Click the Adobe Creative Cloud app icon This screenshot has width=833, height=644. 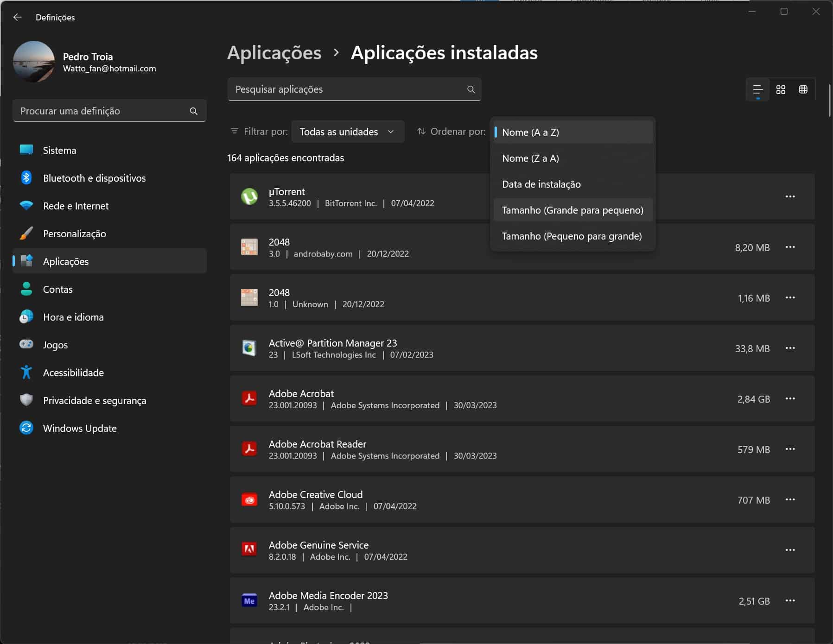[249, 500]
